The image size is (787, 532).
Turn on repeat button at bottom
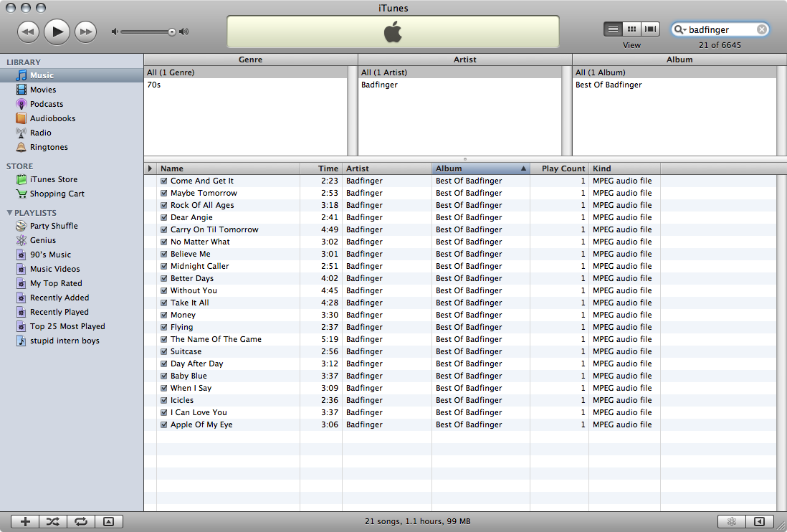(x=81, y=521)
